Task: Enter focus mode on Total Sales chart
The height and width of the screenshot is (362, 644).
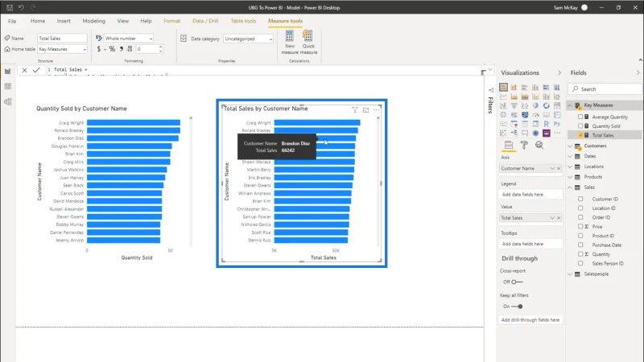Action: pyautogui.click(x=365, y=109)
